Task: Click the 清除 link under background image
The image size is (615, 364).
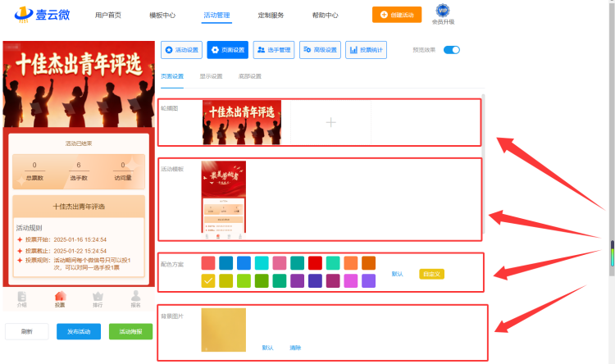Action: (295, 348)
